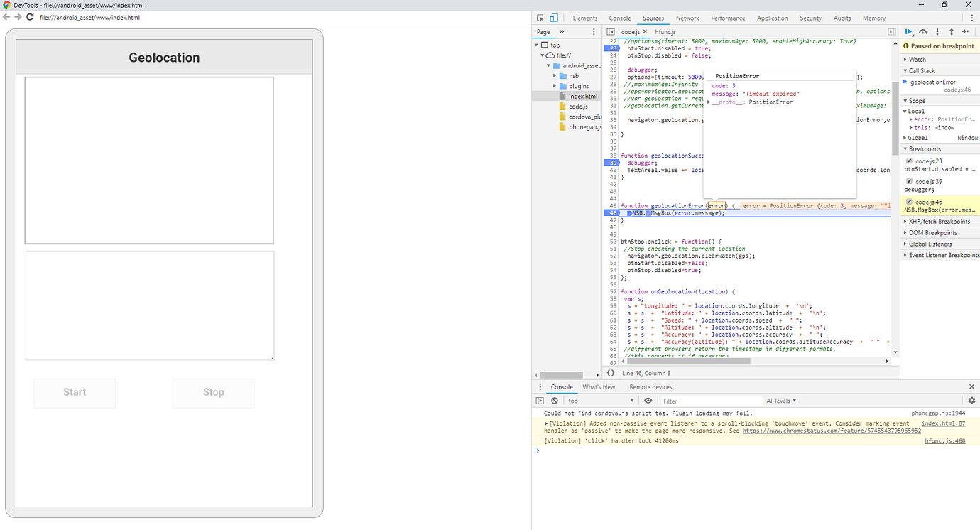Viewport: 980px width, 530px height.
Task: Follow the phonegap.js:1944 console link
Action: point(938,413)
